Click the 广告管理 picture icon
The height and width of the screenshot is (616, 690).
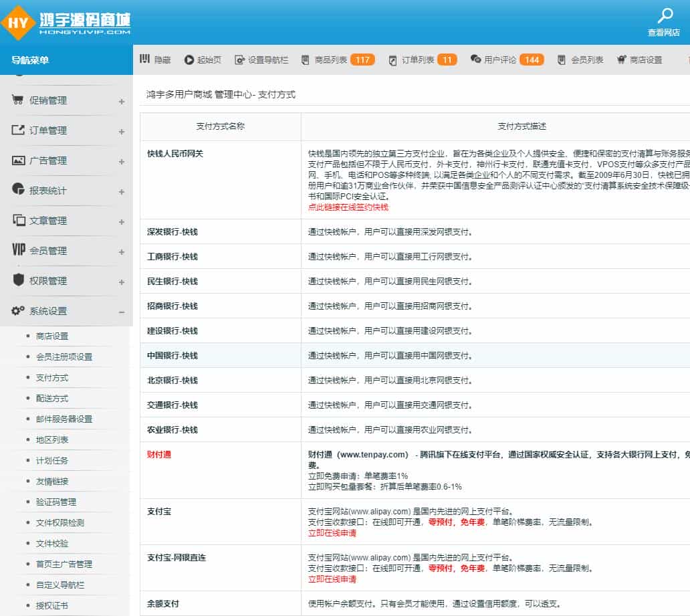(x=18, y=161)
